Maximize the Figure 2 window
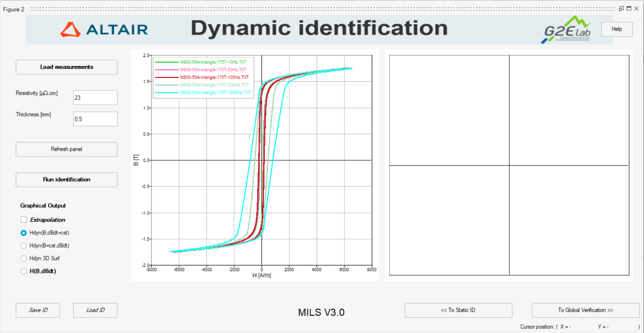 [629, 9]
